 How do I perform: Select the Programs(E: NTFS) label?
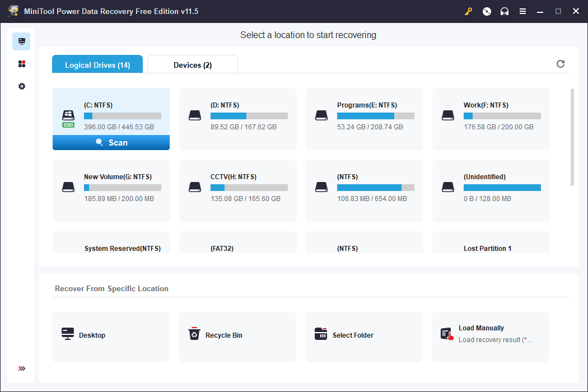coord(367,105)
